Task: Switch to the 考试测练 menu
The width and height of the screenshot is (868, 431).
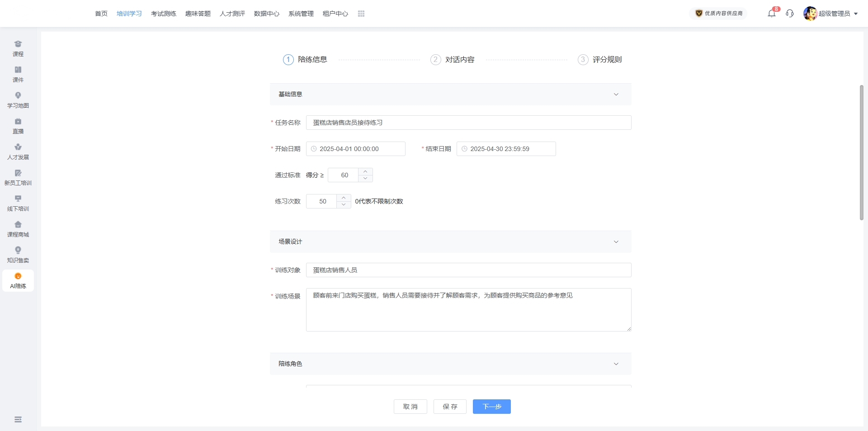Action: [164, 14]
